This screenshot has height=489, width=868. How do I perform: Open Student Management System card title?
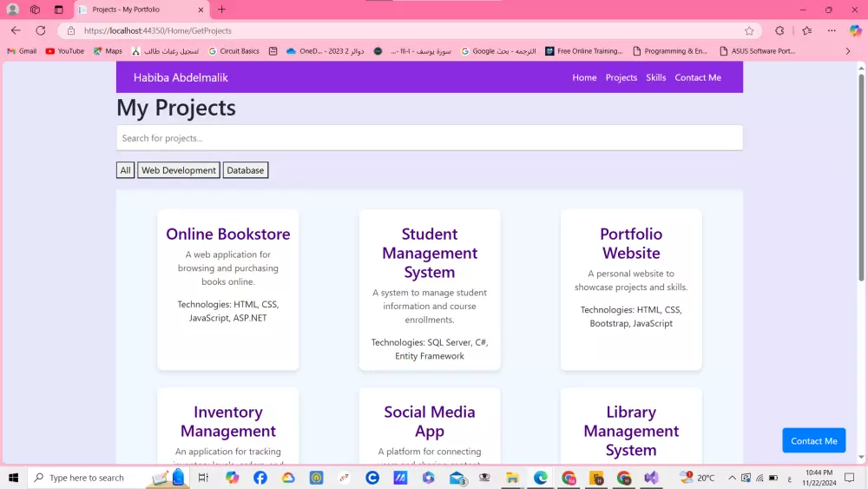point(430,253)
